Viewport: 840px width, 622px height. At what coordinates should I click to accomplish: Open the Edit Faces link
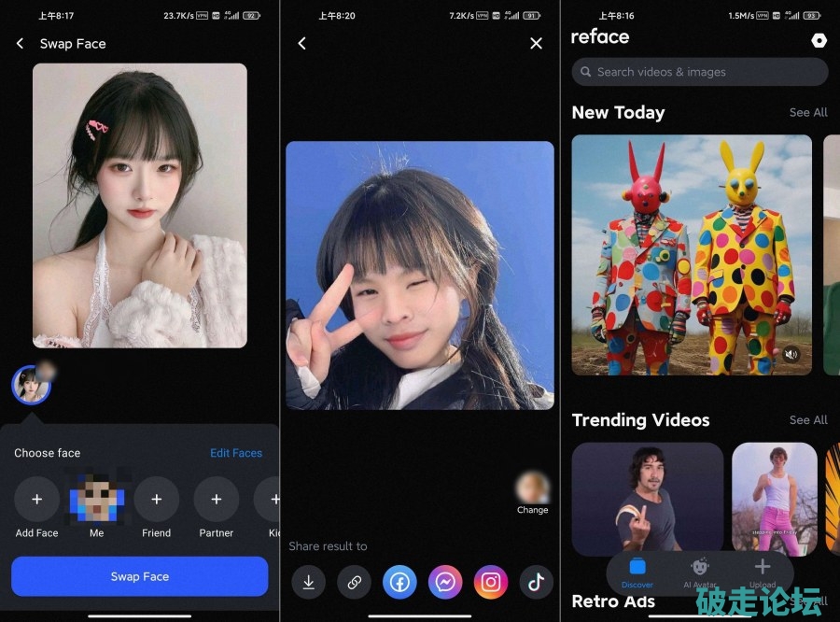click(235, 453)
